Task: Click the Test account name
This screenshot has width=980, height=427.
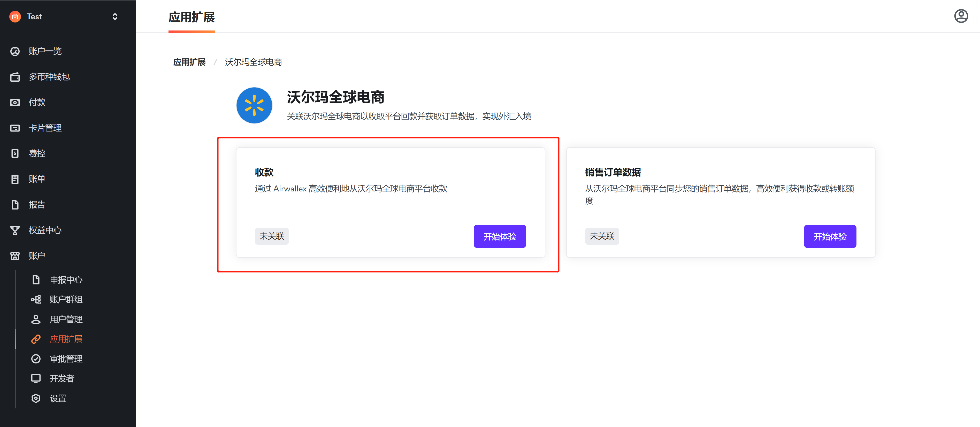Action: click(x=34, y=17)
